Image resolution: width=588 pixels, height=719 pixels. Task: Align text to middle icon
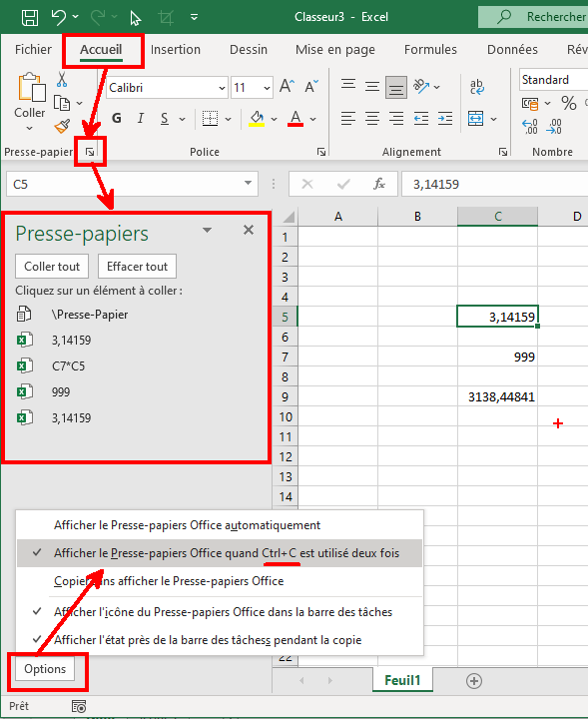click(x=372, y=86)
